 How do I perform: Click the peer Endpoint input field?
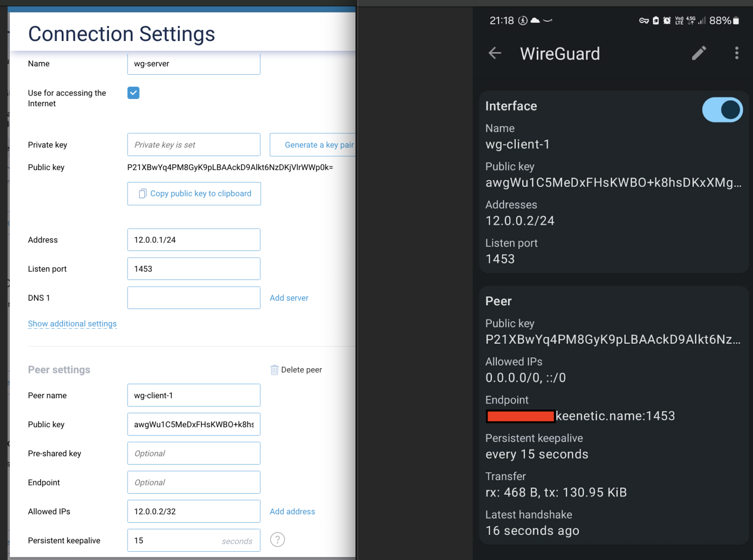(194, 482)
